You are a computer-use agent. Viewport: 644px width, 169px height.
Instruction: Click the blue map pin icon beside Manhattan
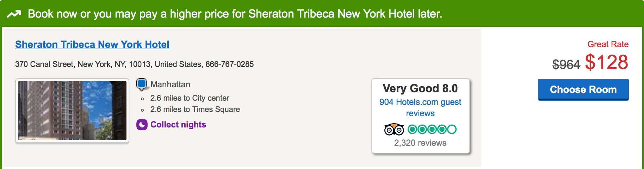coord(142,84)
